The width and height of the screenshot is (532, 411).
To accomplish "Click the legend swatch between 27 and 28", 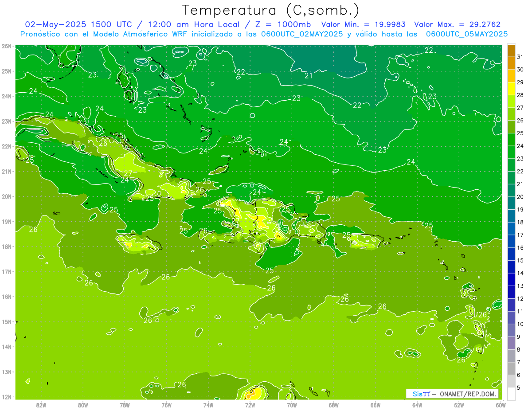I will (511, 101).
